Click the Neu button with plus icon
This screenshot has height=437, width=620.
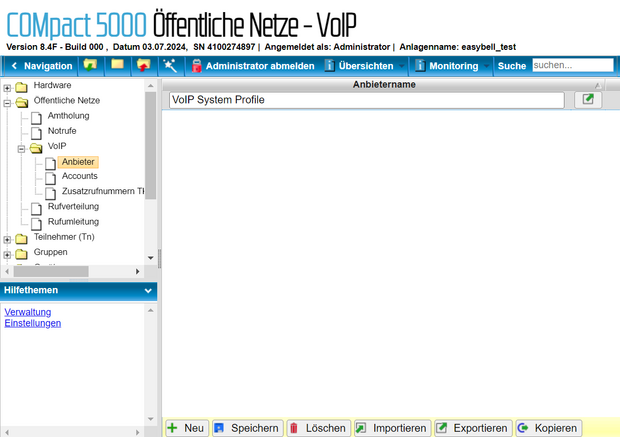[186, 428]
